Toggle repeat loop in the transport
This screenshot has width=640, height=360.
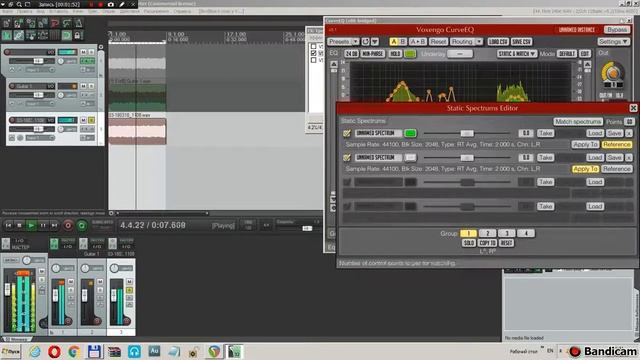[x=82, y=225]
